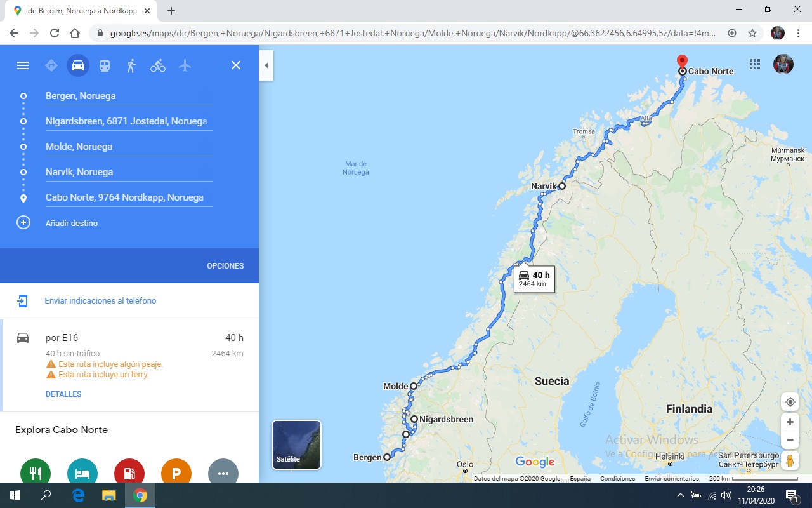Close the directions panel with X
The width and height of the screenshot is (812, 508).
[236, 65]
